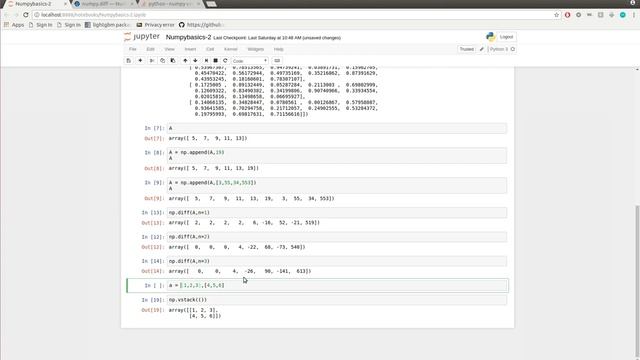Click the Python logo icon near Logout
The image size is (640, 360).
pos(490,37)
